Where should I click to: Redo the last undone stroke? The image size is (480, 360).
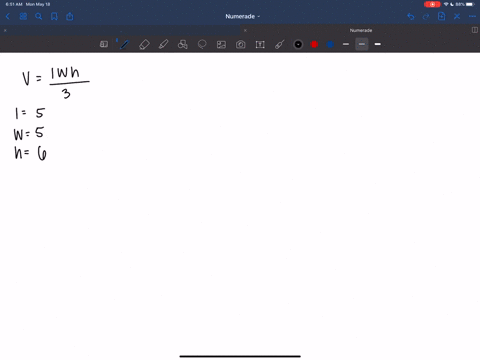tap(426, 16)
